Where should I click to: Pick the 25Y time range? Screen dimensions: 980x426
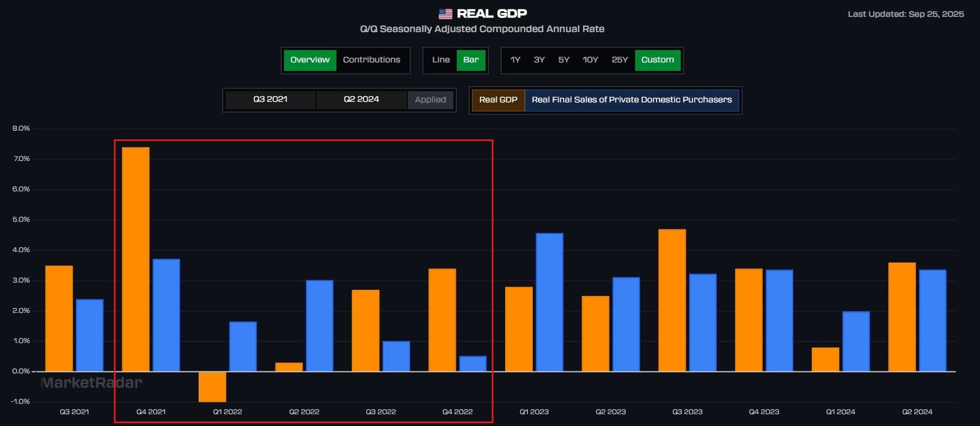tap(619, 60)
